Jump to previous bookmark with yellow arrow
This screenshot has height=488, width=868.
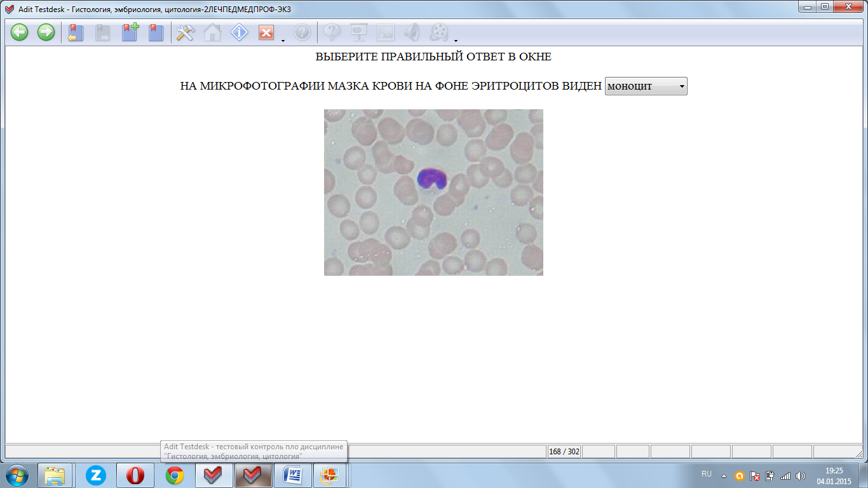pyautogui.click(x=76, y=32)
